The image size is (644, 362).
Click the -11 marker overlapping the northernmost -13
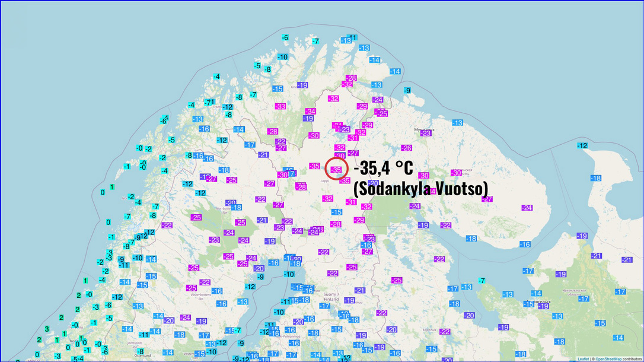[353, 38]
